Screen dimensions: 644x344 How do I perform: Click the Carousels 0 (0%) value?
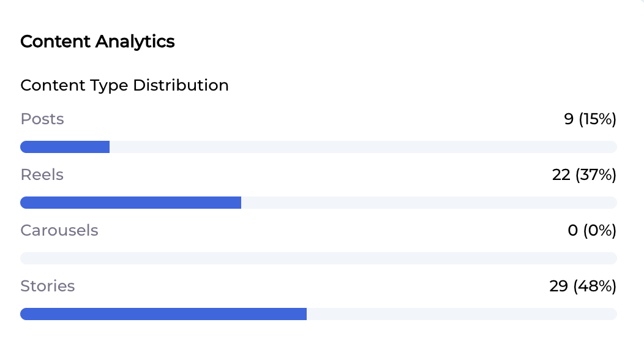(x=591, y=230)
